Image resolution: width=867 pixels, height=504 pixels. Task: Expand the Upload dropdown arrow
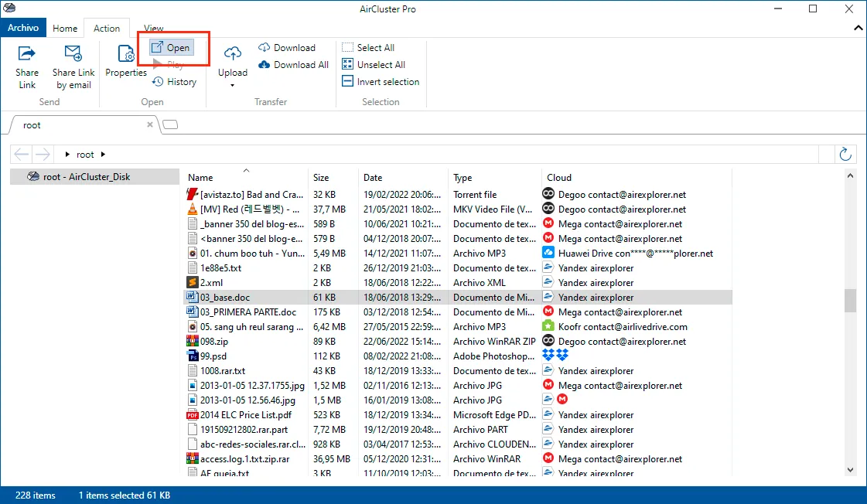point(232,85)
